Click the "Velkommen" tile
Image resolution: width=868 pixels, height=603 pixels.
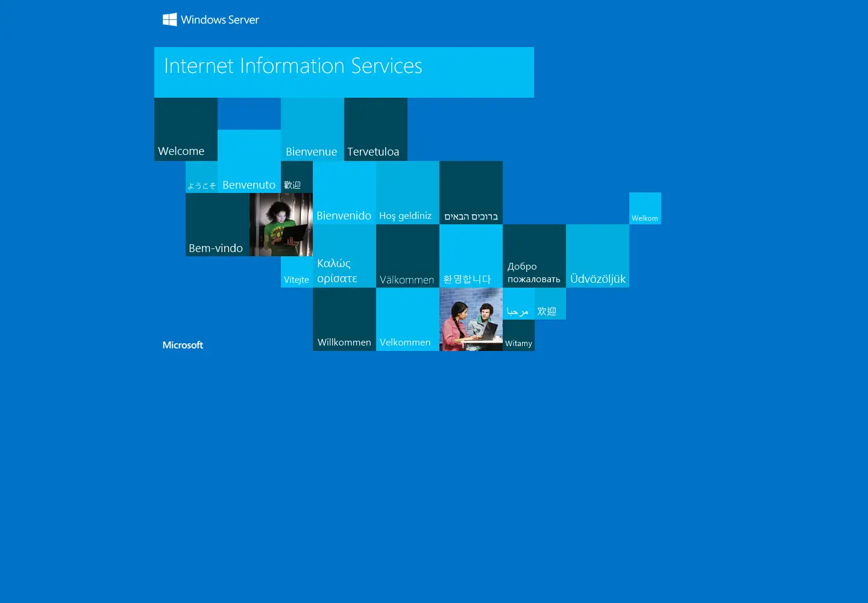[407, 319]
